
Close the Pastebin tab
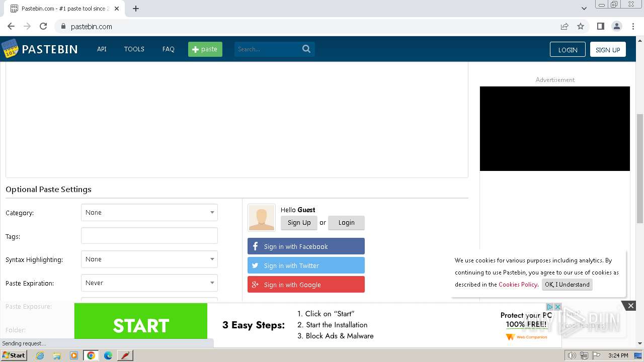(x=117, y=9)
